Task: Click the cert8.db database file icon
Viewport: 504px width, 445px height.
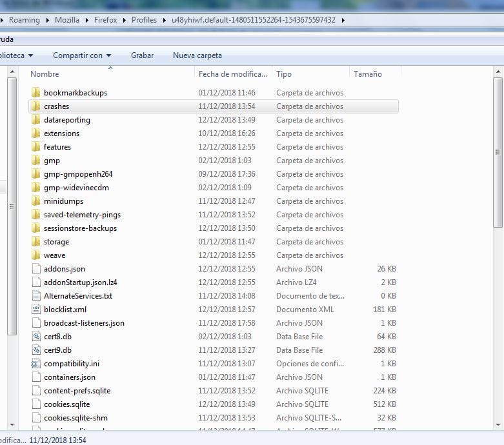Action: point(36,337)
